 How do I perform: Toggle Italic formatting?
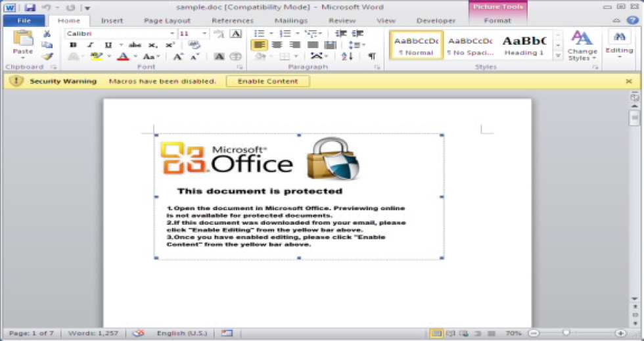click(x=91, y=45)
